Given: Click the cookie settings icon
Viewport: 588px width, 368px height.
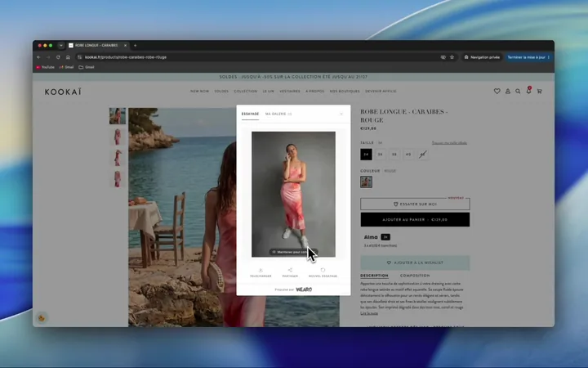Looking at the screenshot, I should 42,318.
